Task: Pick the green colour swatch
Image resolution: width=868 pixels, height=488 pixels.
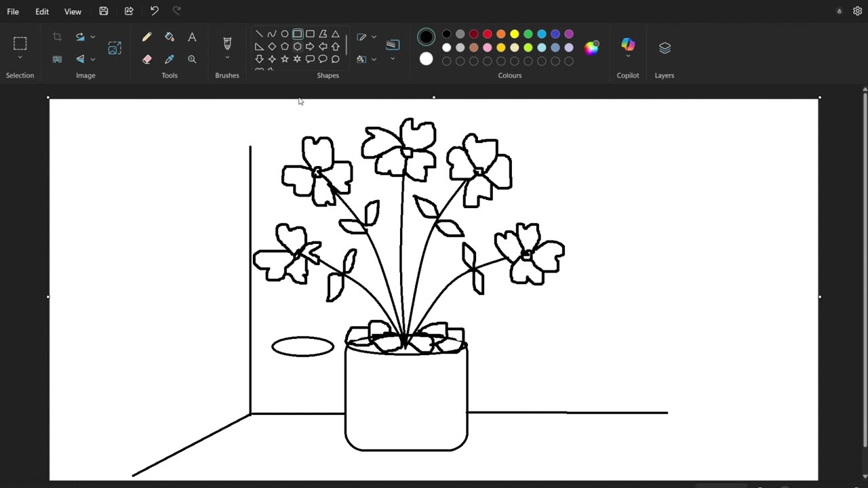Action: 528,34
